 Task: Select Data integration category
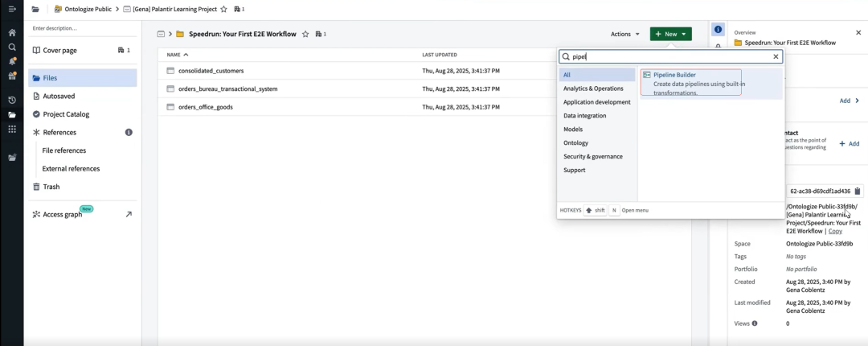597,116
